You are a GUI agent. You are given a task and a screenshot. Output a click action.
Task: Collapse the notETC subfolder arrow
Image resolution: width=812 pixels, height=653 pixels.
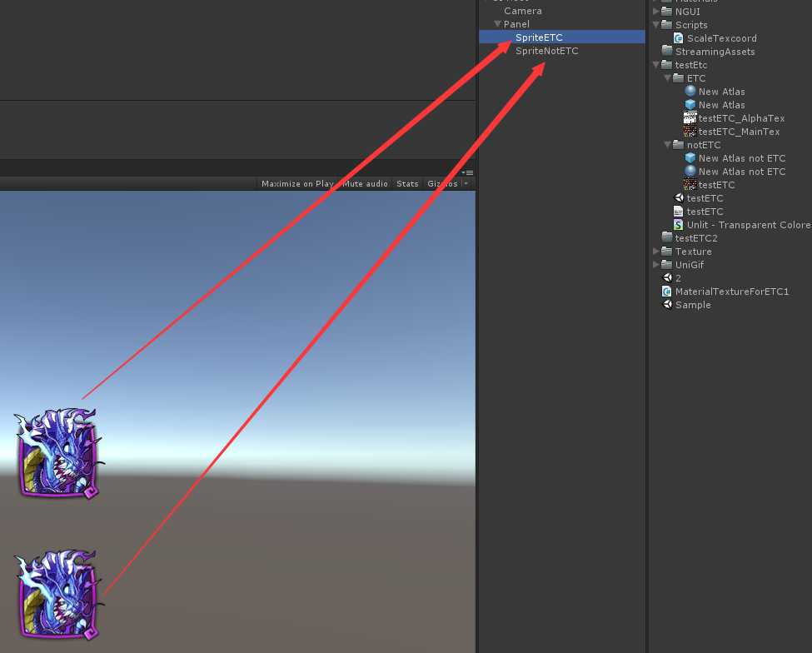click(668, 144)
